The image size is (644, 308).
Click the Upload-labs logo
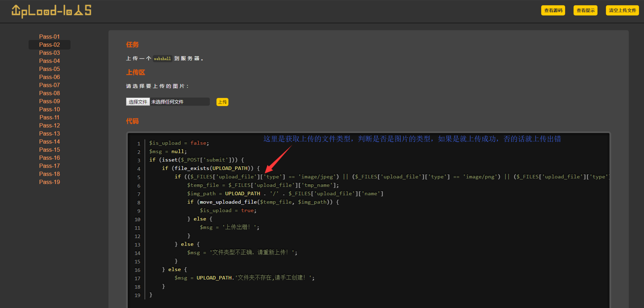coord(52,11)
